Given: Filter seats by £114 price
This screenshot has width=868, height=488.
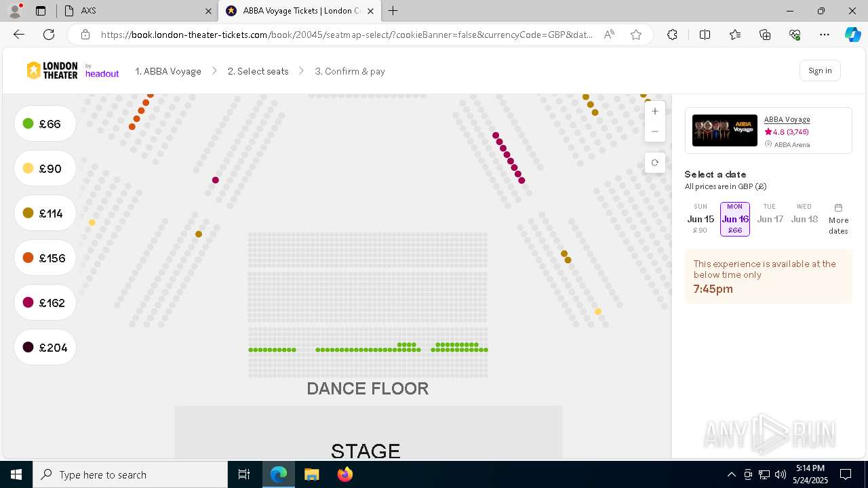Looking at the screenshot, I should pyautogui.click(x=45, y=213).
